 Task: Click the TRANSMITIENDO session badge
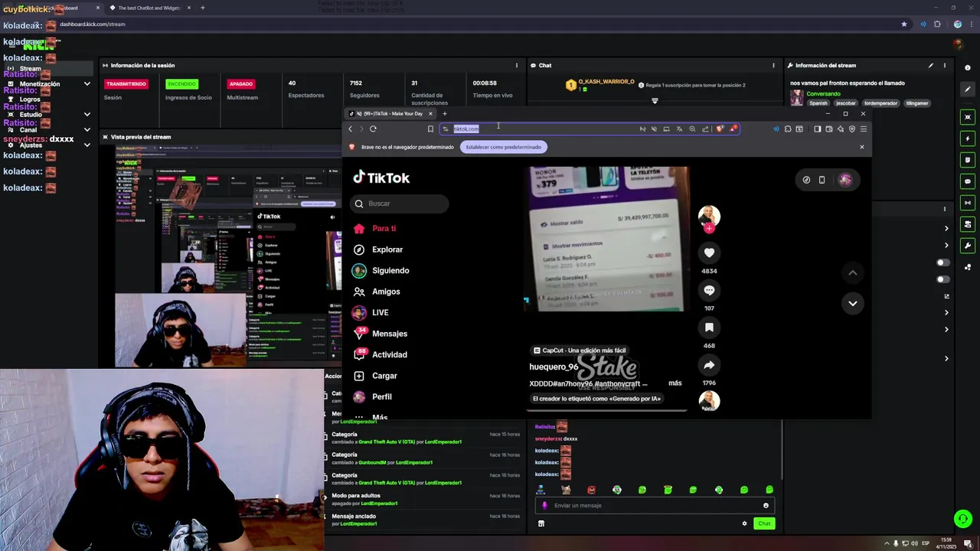126,84
